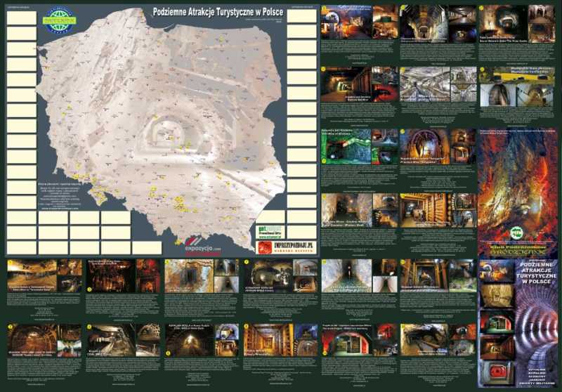Open the green-lit narrow corridor photo in the bottom section
The image size is (562, 392).
pyautogui.click(x=346, y=275)
